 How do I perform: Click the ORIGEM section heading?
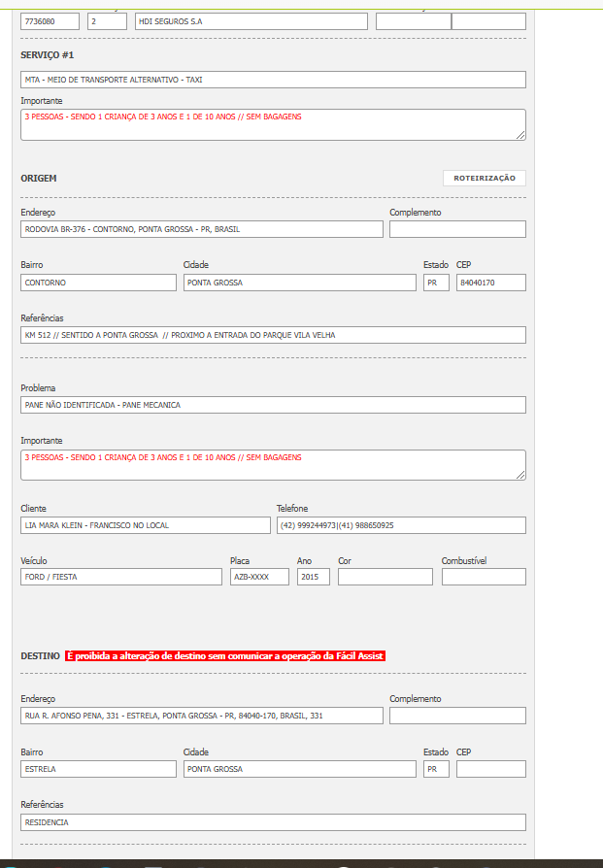click(39, 179)
